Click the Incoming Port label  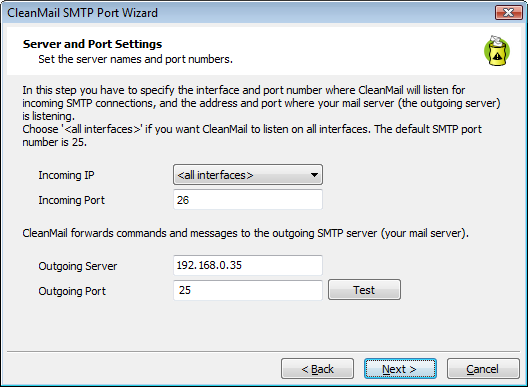click(x=71, y=200)
